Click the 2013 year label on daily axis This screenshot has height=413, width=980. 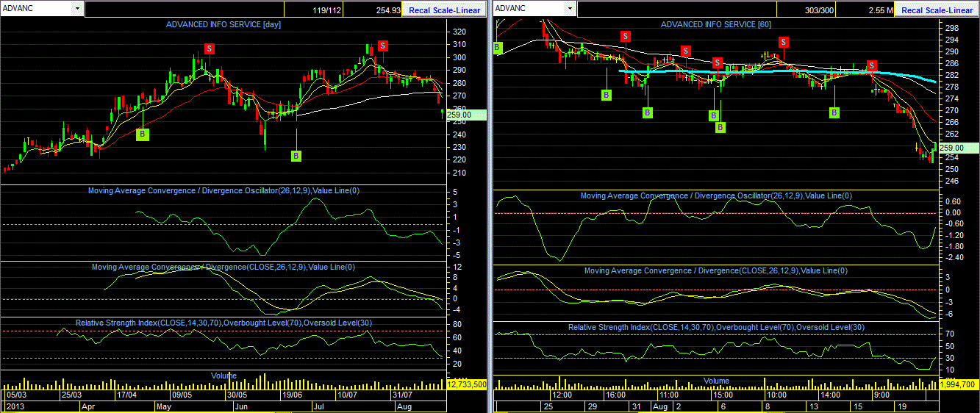click(14, 406)
